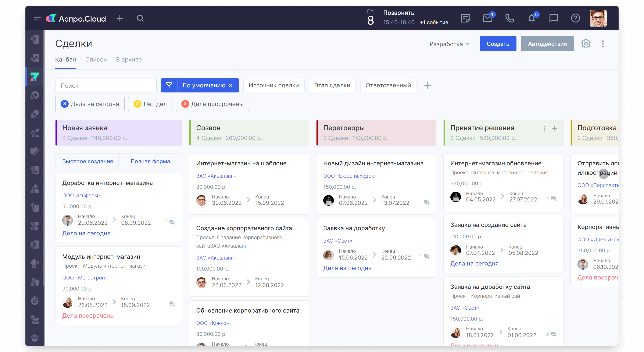Click the phone call icon
This screenshot has width=644, height=352.
(x=509, y=18)
